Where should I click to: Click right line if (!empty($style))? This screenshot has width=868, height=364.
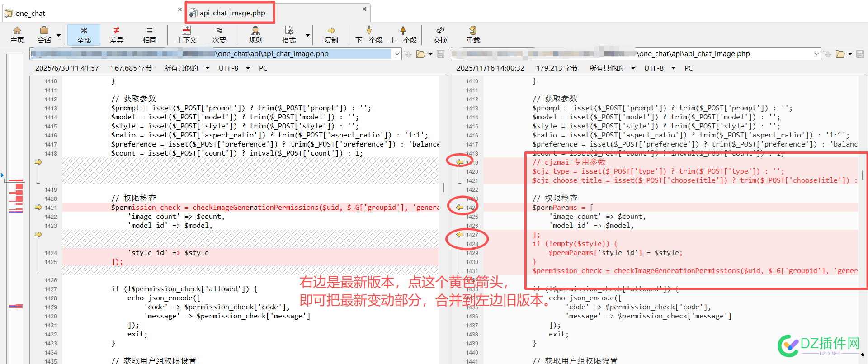pos(575,243)
